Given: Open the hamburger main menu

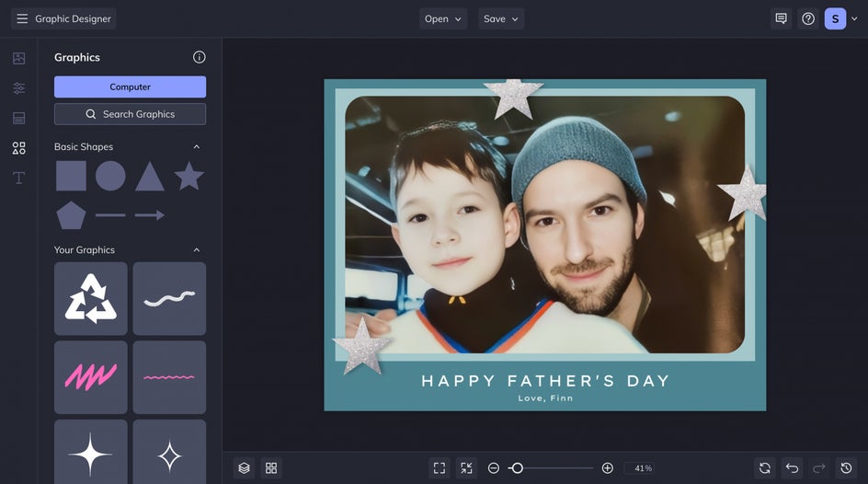Looking at the screenshot, I should coord(22,18).
